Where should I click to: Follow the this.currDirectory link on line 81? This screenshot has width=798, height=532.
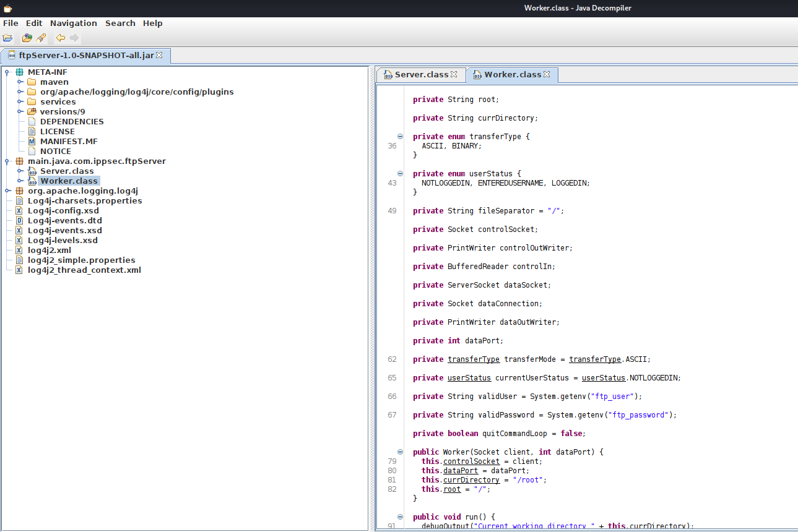471,480
